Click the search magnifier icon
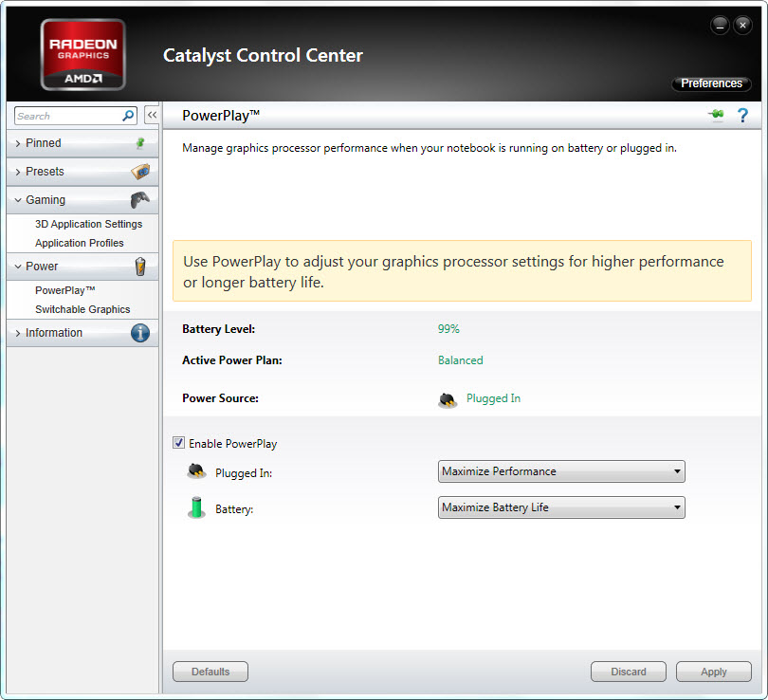This screenshot has height=700, width=768. (x=128, y=116)
